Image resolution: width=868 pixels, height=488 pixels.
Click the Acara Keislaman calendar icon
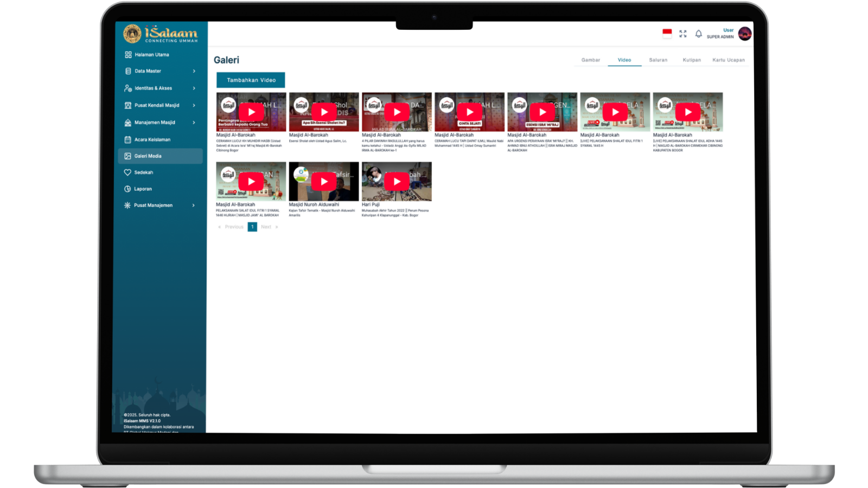pos(127,140)
